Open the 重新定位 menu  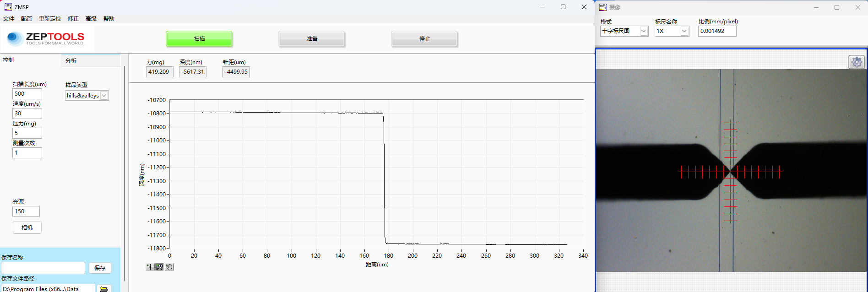(x=50, y=19)
